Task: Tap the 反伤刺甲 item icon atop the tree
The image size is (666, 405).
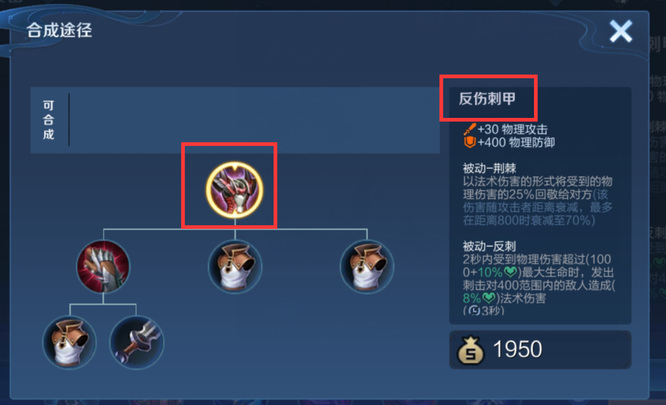Action: [234, 190]
